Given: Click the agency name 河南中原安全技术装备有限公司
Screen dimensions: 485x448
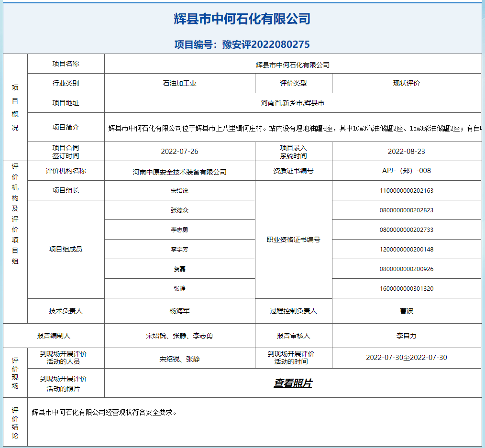Looking at the screenshot, I should tap(180, 172).
